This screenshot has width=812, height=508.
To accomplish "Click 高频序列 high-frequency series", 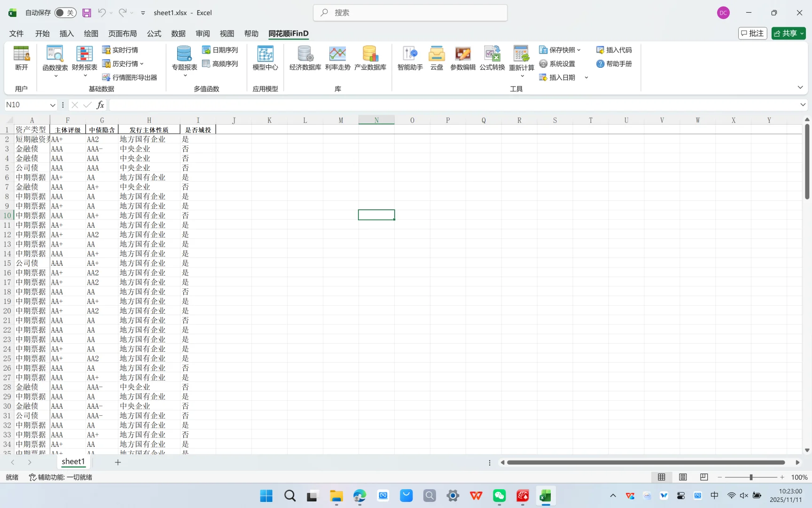I will [220, 63].
